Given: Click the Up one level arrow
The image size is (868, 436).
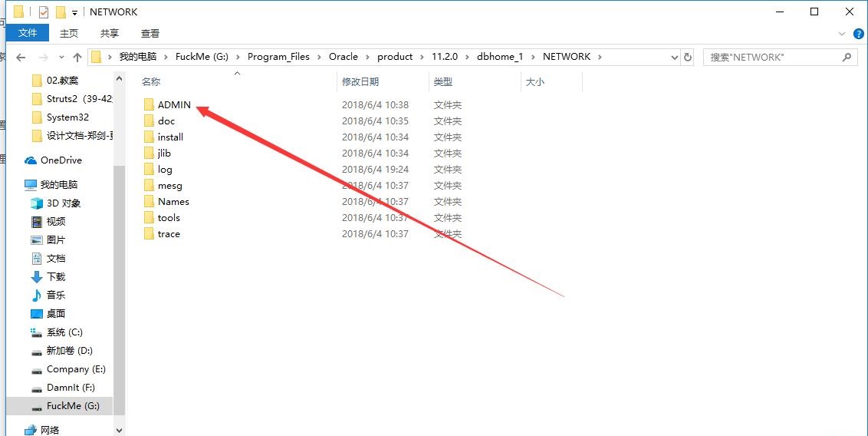Looking at the screenshot, I should (x=77, y=58).
